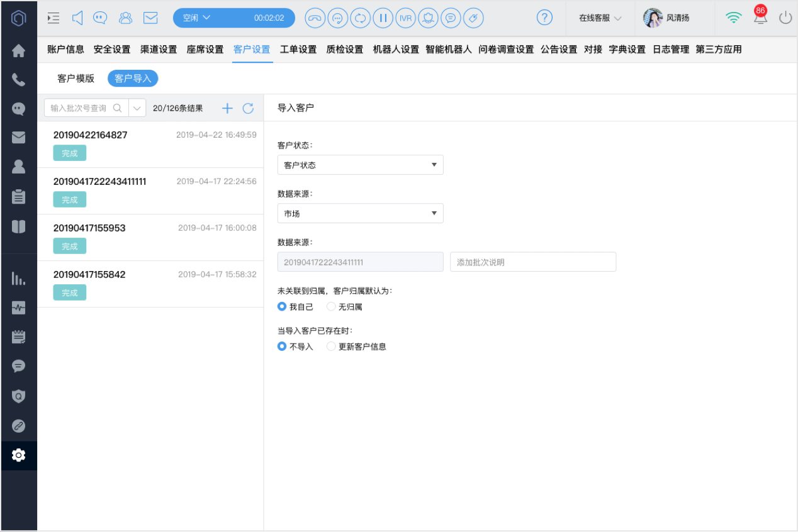Open the 安全设置 tab
This screenshot has width=798, height=532.
(112, 49)
